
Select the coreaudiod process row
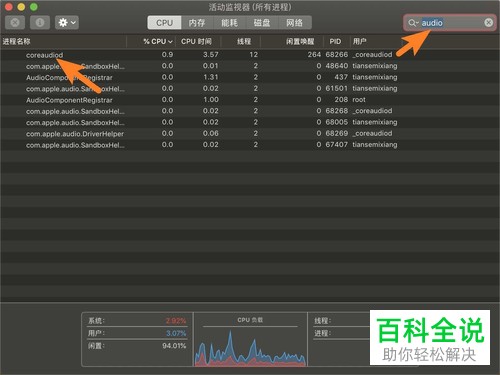coord(250,55)
